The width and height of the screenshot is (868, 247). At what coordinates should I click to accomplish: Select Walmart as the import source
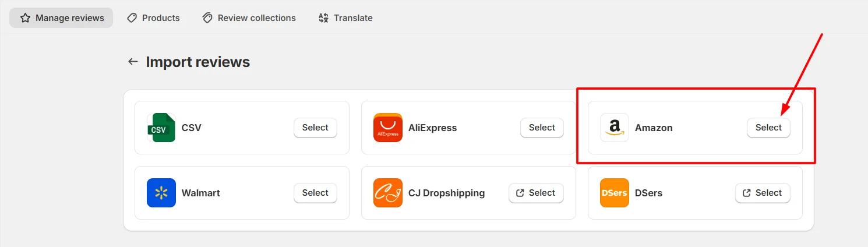[315, 193]
